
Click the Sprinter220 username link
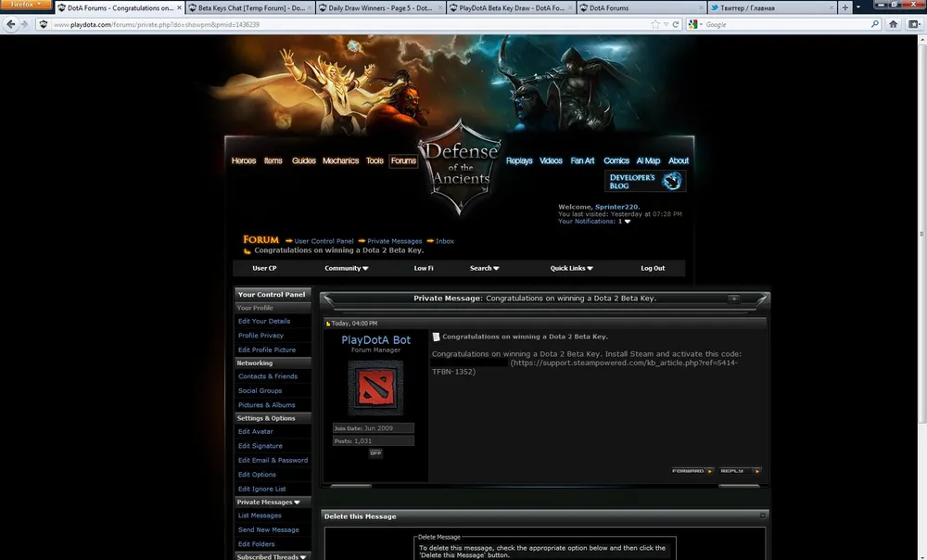pos(616,207)
